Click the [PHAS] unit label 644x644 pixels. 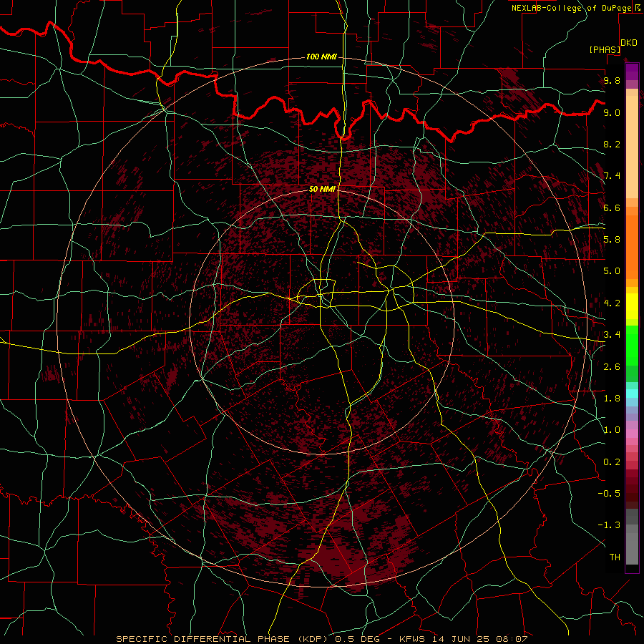pyautogui.click(x=605, y=50)
